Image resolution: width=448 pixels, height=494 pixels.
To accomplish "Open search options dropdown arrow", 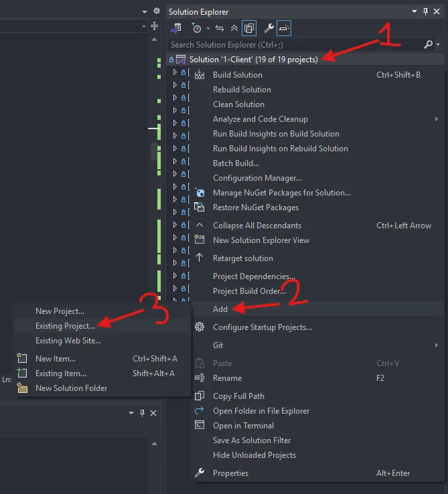I will coord(437,44).
